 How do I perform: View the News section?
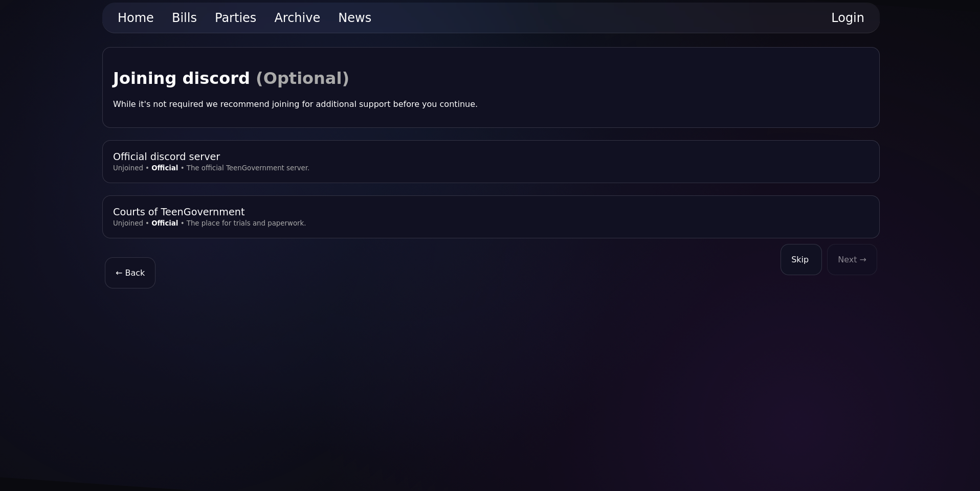point(354,18)
